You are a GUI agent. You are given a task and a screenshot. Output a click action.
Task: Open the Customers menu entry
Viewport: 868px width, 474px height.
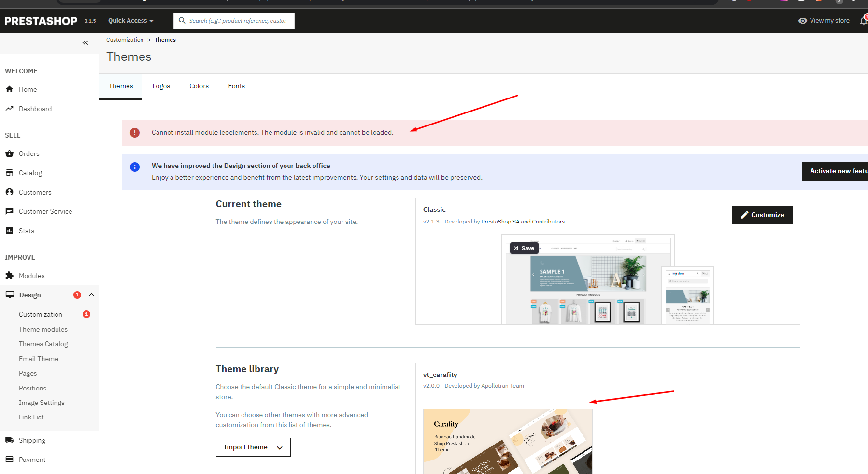35,192
